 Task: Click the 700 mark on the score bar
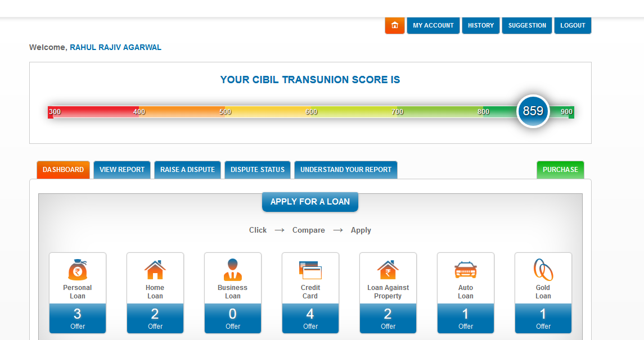pos(397,112)
